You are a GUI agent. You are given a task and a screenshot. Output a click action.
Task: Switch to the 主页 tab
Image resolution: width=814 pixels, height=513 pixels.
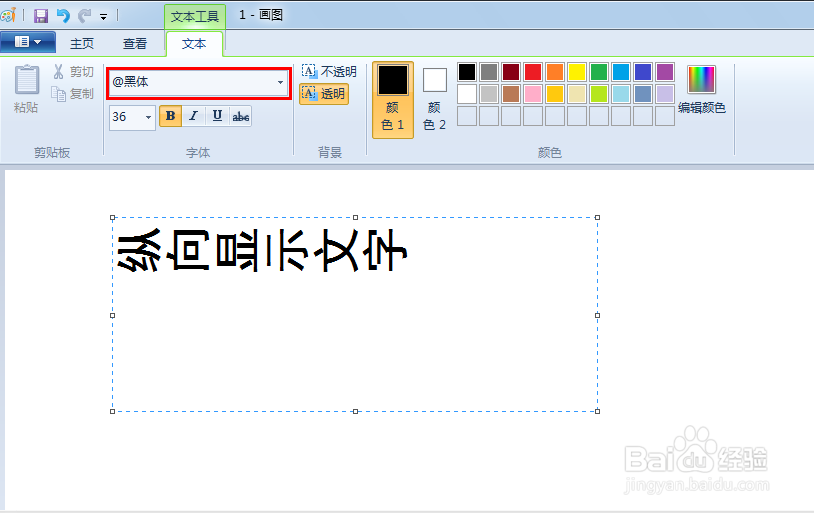(x=82, y=44)
